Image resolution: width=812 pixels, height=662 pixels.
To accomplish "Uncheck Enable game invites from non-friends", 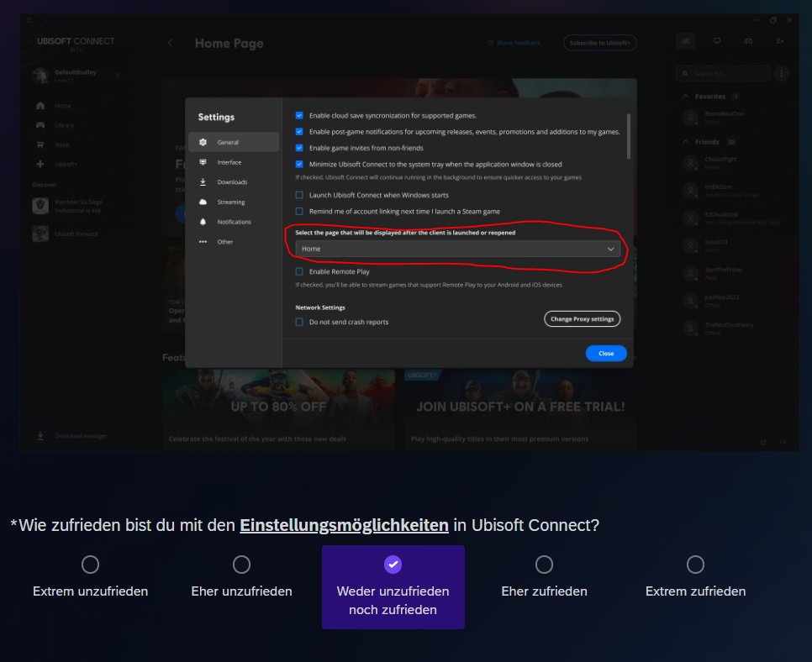I will point(299,148).
